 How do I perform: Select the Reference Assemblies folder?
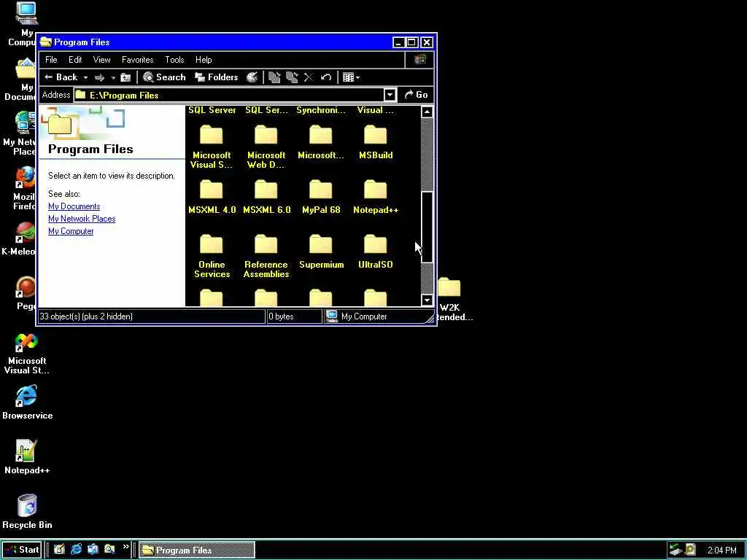(x=266, y=256)
